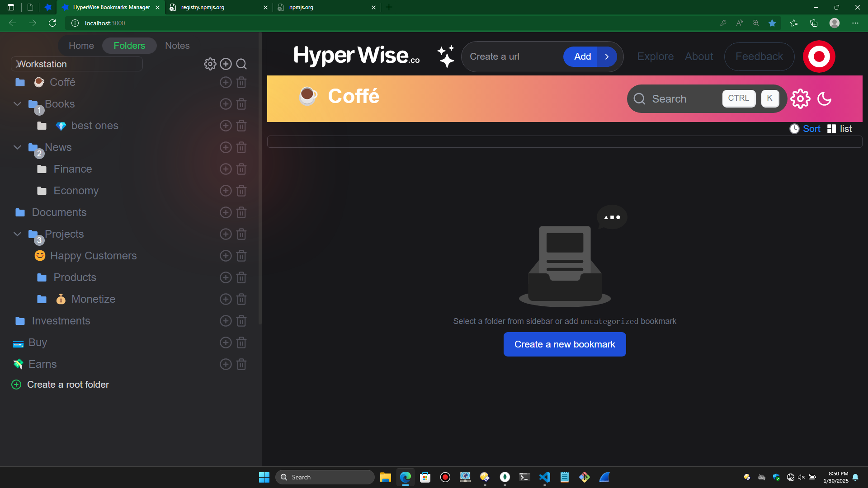The image size is (868, 488).
Task: Switch to the Folders tab
Action: [x=129, y=46]
